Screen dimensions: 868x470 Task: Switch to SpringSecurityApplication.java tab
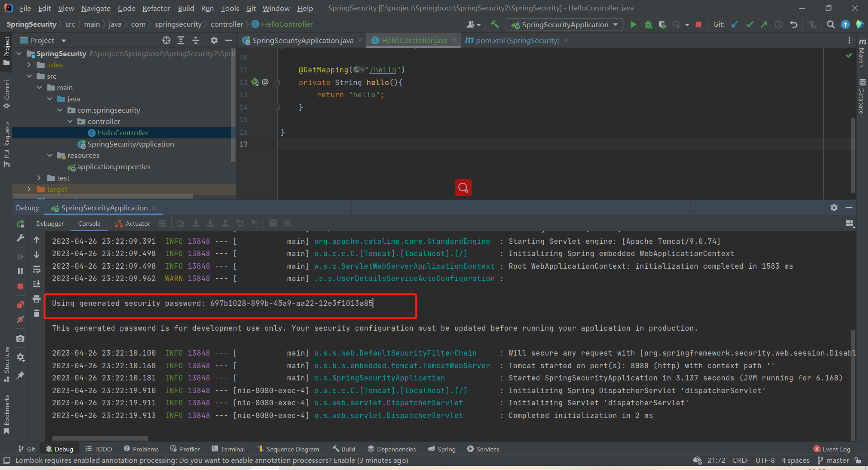coord(302,40)
